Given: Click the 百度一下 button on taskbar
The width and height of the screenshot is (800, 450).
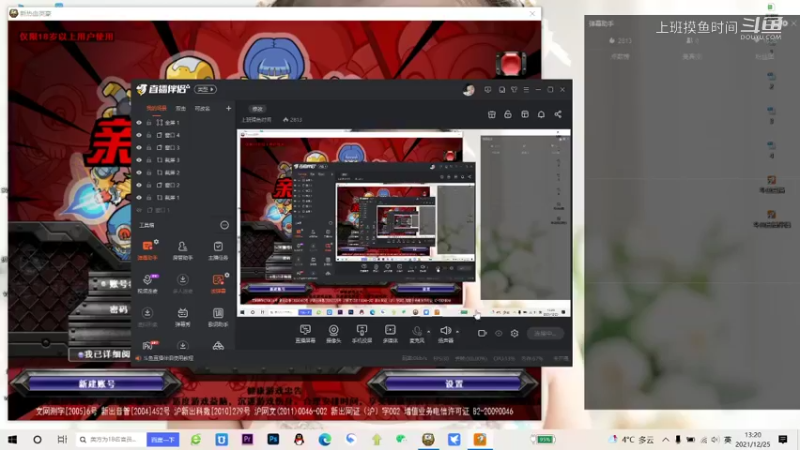Looking at the screenshot, I should pos(163,439).
